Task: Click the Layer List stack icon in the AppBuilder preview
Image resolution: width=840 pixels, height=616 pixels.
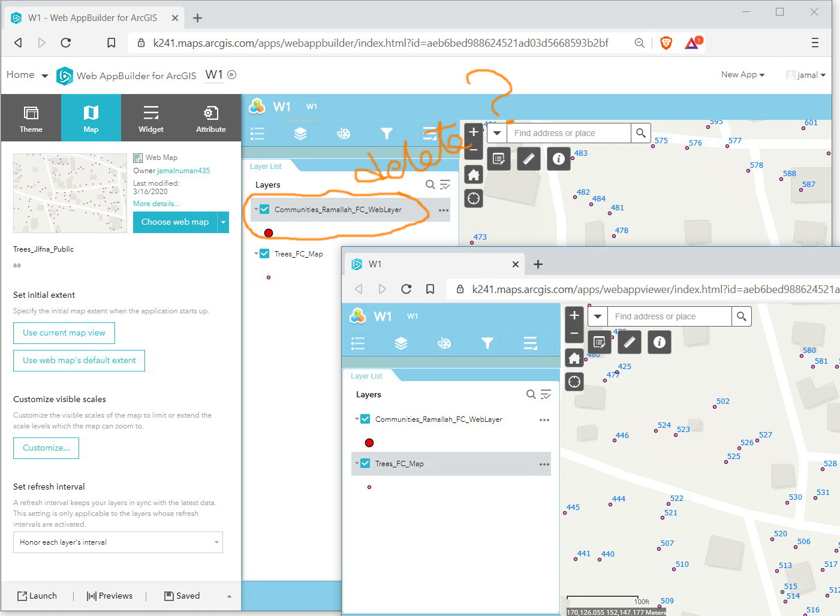Action: click(x=300, y=134)
